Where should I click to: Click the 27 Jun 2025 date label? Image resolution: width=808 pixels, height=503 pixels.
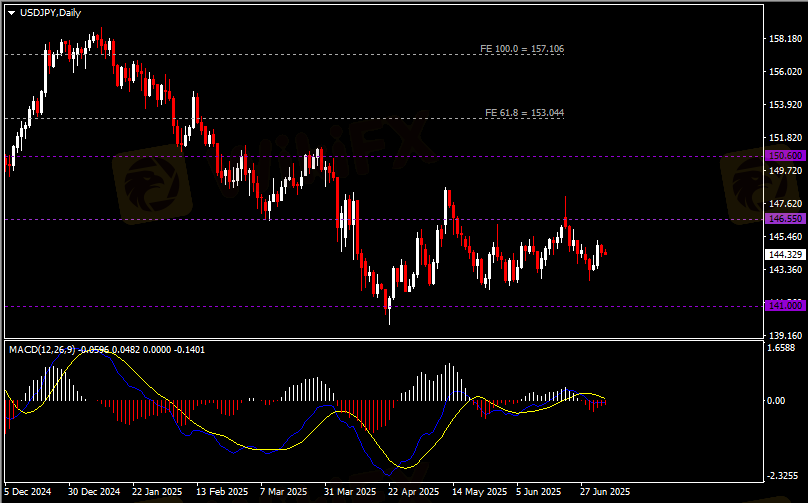coord(605,492)
